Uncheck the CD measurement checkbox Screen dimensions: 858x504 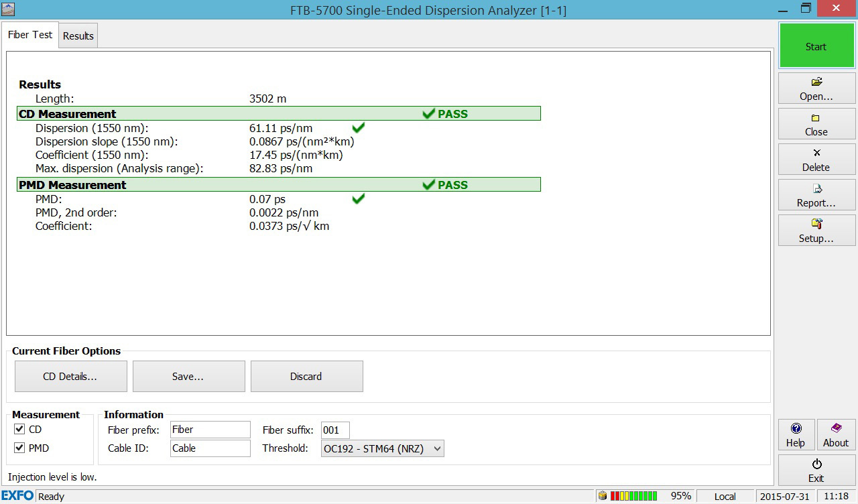(x=19, y=430)
